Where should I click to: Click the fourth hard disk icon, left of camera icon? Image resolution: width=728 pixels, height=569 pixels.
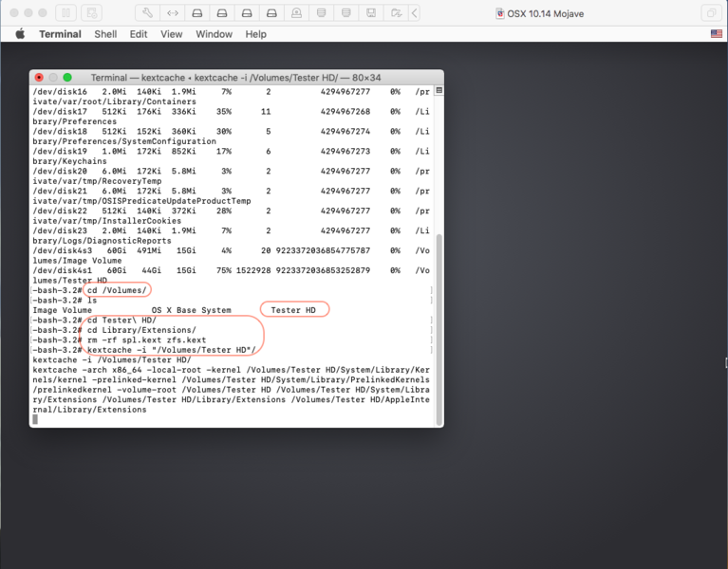point(271,13)
